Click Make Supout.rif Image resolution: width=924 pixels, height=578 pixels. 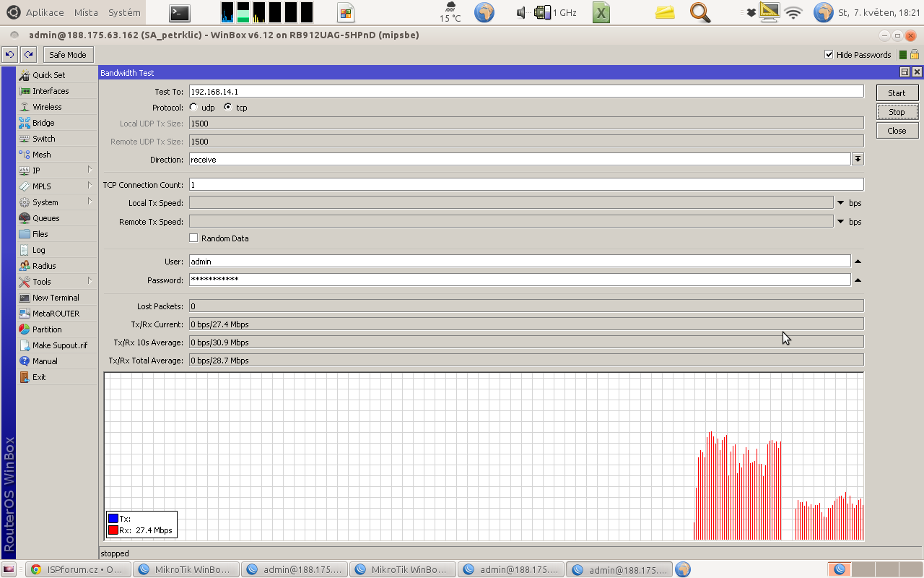pyautogui.click(x=56, y=345)
